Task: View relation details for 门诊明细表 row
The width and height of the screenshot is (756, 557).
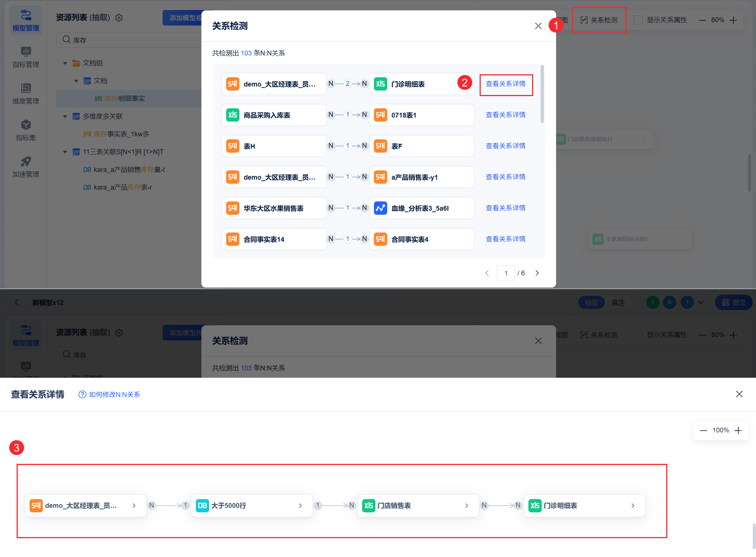Action: click(505, 84)
